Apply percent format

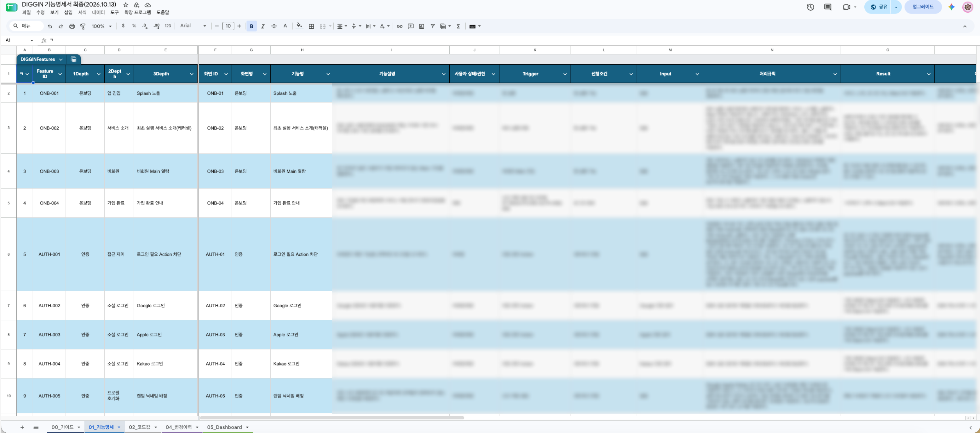coord(134,26)
